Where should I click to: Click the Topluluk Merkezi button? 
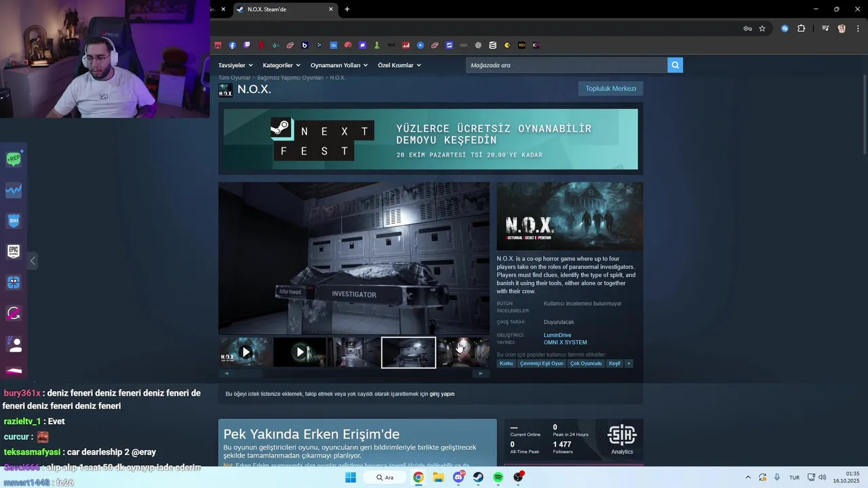pyautogui.click(x=610, y=89)
